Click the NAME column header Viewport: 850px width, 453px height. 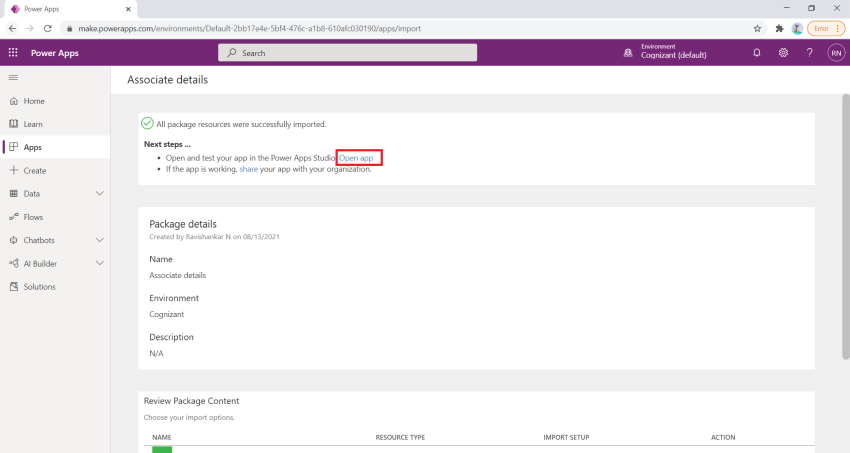162,437
